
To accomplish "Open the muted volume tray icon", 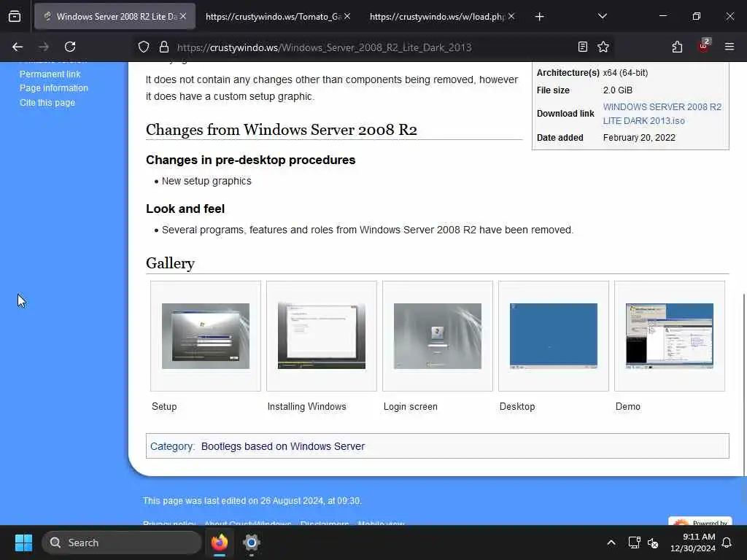I will [x=653, y=542].
